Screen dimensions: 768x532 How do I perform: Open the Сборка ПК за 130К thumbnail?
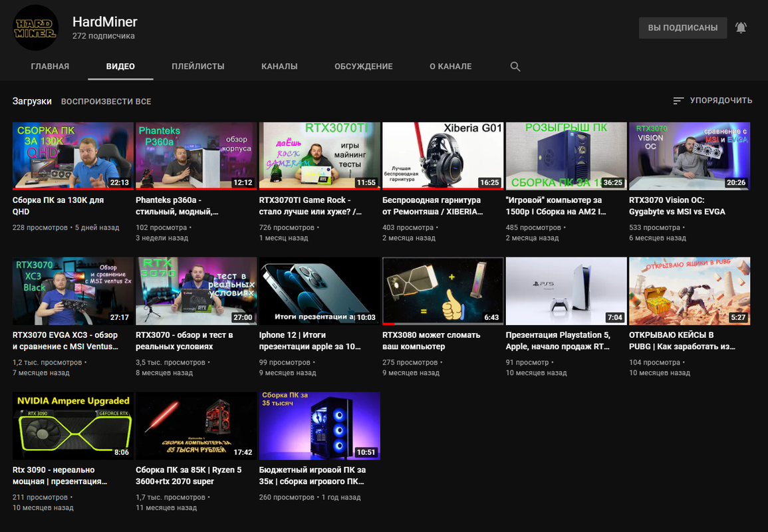click(73, 156)
